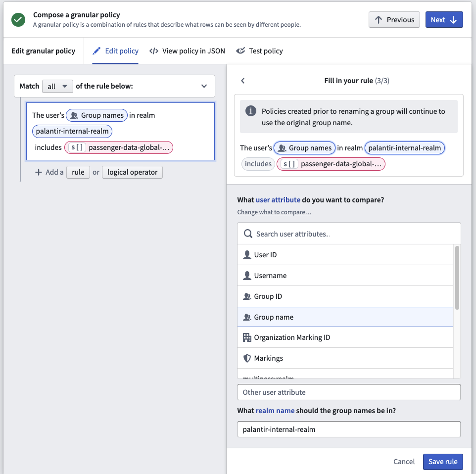Click the attribute list scrollbar thumb
Viewport: 476px width, 474px height.
point(457,278)
